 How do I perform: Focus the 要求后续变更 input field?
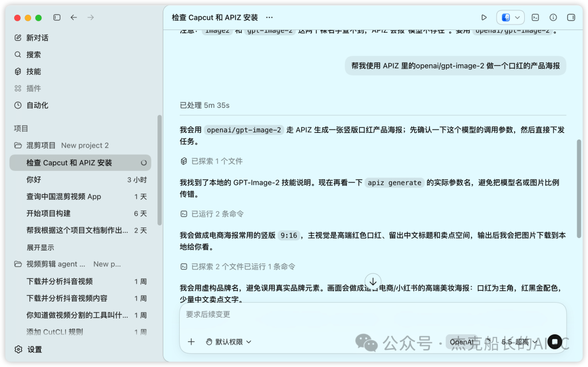click(373, 315)
